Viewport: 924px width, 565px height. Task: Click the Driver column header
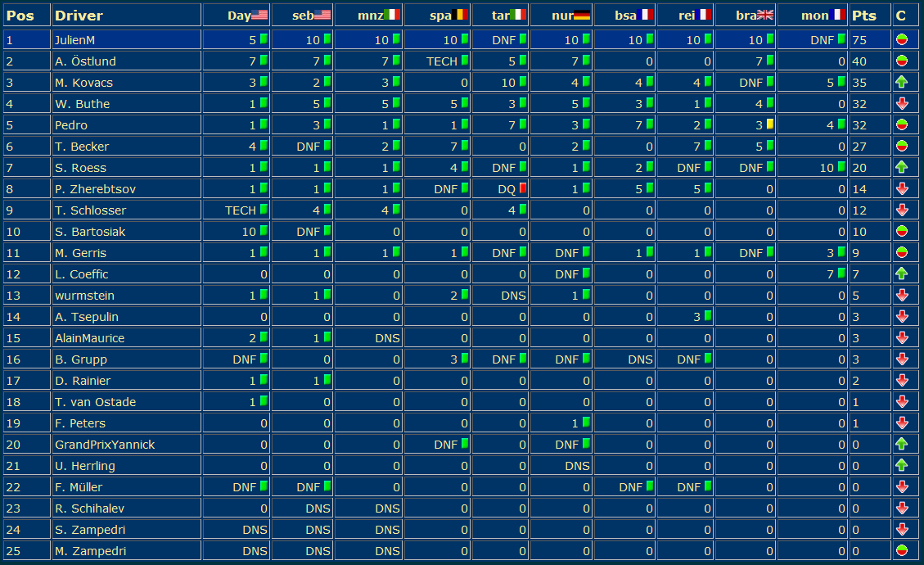[79, 16]
